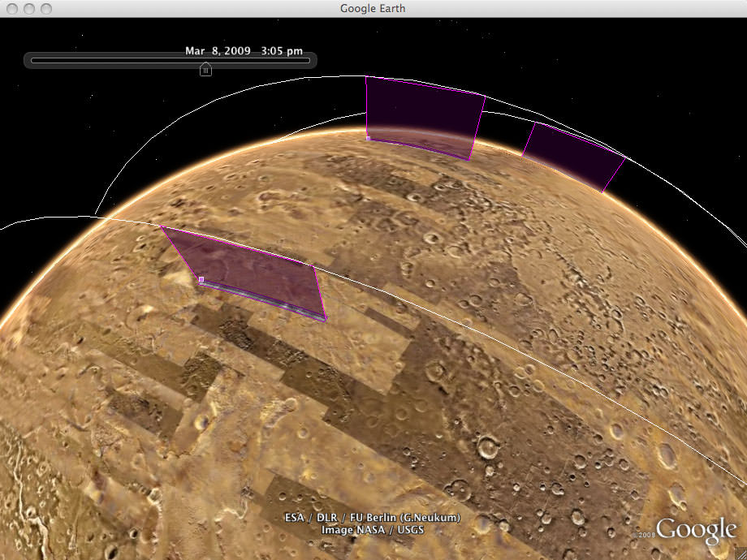Click the Image NASA / USGS credit text
Image resolution: width=747 pixels, height=560 pixels.
click(x=372, y=530)
